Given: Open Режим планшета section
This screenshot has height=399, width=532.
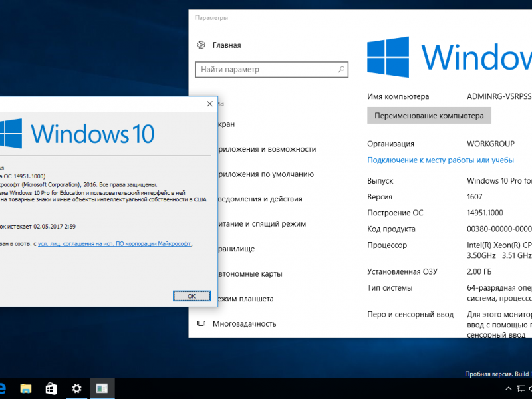Looking at the screenshot, I should coord(245,299).
